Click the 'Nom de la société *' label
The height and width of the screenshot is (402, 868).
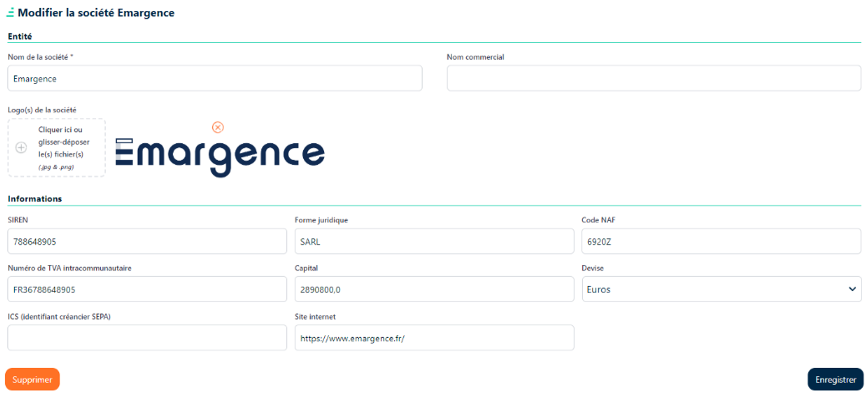[x=40, y=57]
